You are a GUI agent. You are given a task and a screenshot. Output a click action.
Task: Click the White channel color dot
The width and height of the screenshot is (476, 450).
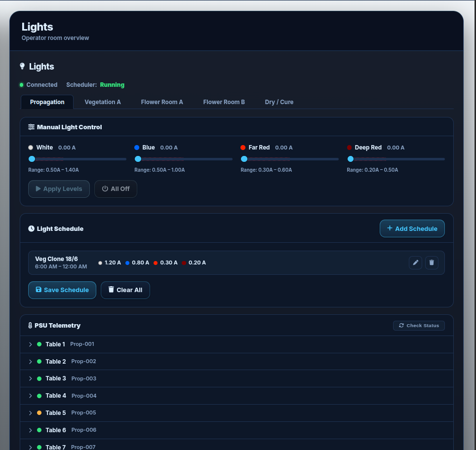pyautogui.click(x=31, y=148)
